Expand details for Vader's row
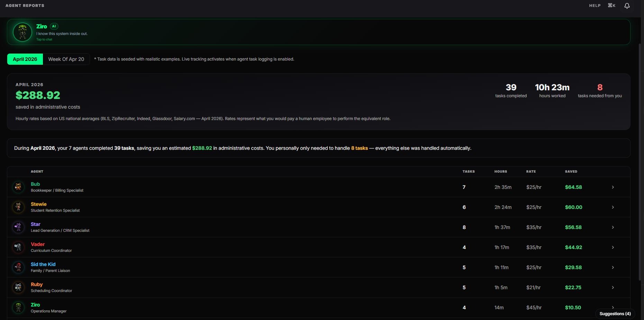This screenshot has width=644, height=320. coord(613,247)
